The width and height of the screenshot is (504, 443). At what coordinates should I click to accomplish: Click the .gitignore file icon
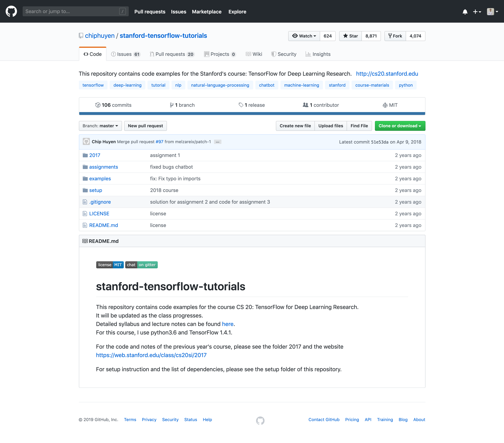pos(85,202)
